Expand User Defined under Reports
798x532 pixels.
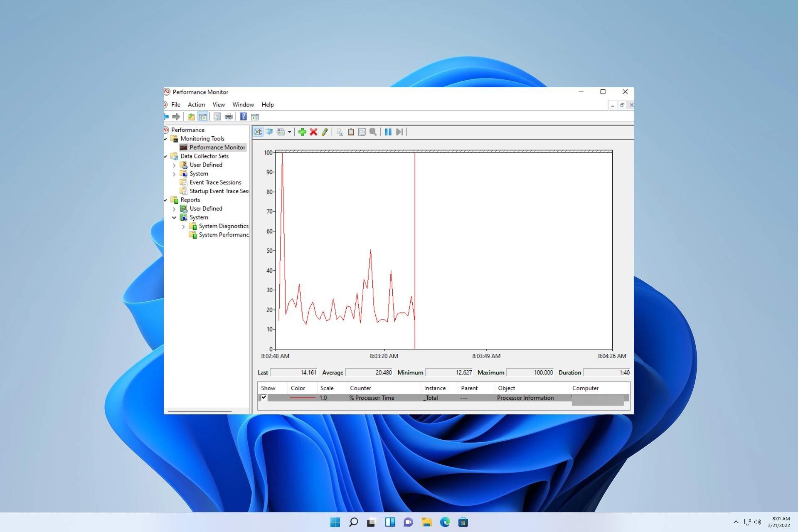tap(175, 209)
